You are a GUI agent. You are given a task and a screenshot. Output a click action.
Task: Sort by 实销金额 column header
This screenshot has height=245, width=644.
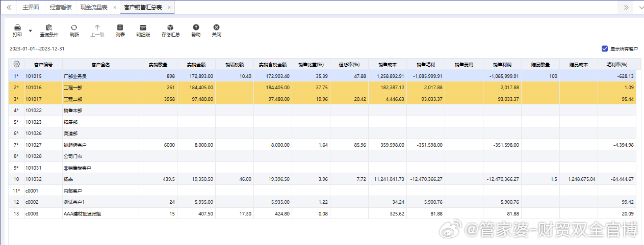(x=196, y=65)
